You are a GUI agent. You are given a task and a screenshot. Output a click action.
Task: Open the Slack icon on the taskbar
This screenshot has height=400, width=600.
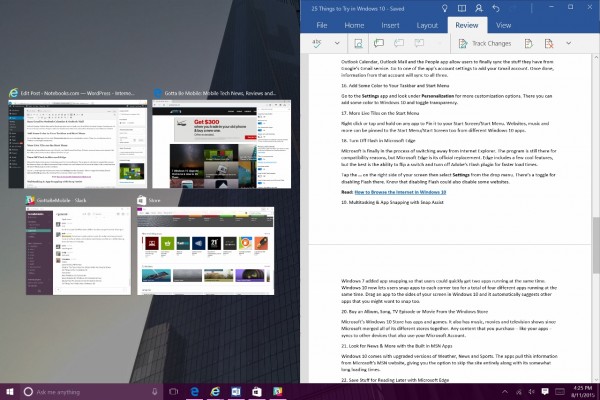pyautogui.click(x=278, y=392)
